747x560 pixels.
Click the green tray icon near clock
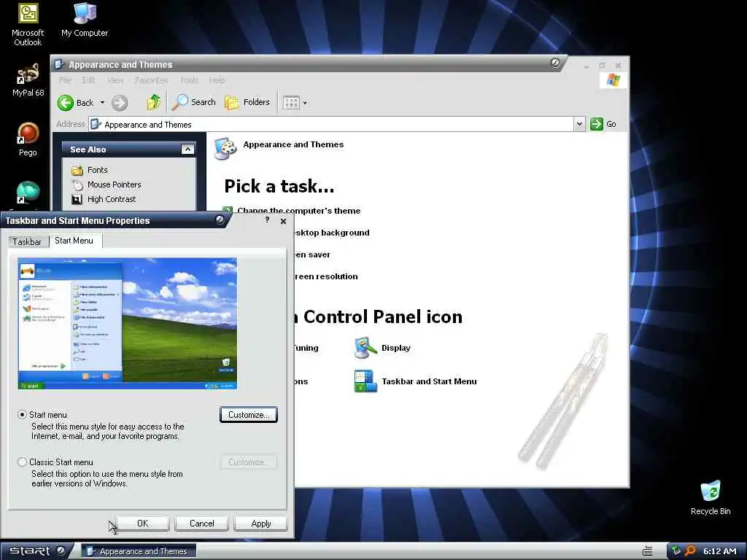point(676,551)
